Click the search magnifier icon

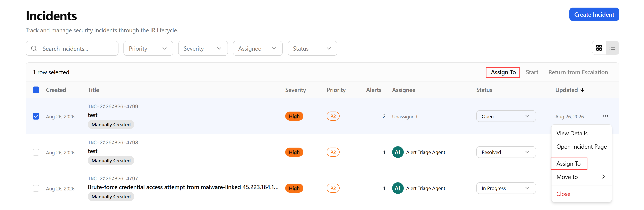tap(34, 48)
